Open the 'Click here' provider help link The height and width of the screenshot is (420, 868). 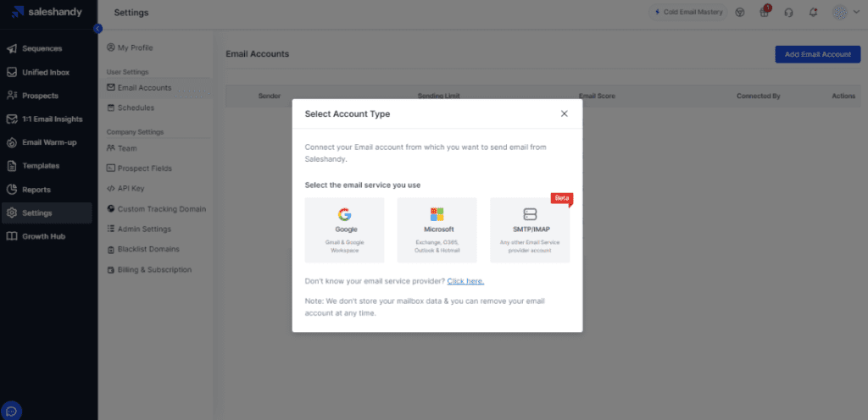[465, 281]
